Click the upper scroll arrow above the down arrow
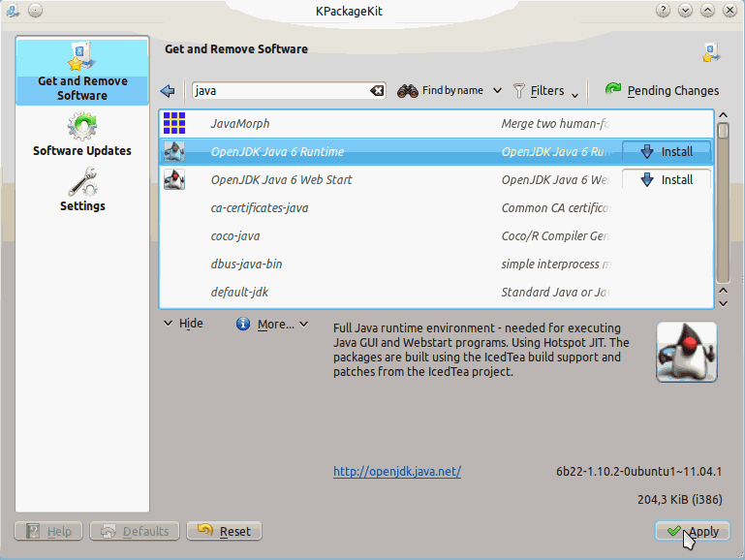This screenshot has width=745, height=560. pyautogui.click(x=723, y=291)
